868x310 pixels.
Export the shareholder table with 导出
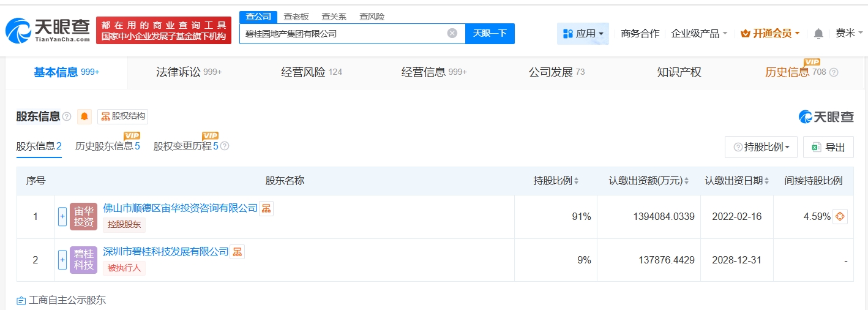[828, 147]
